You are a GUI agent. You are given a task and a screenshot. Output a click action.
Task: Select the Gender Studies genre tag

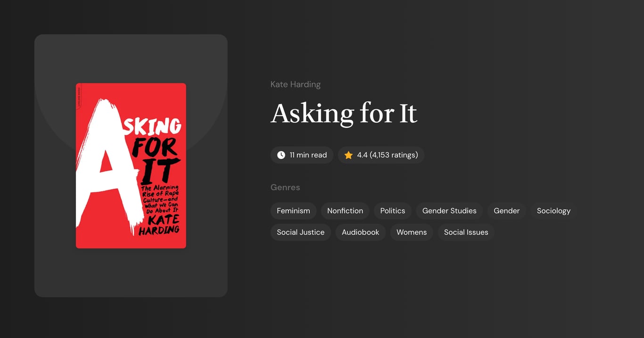click(449, 211)
